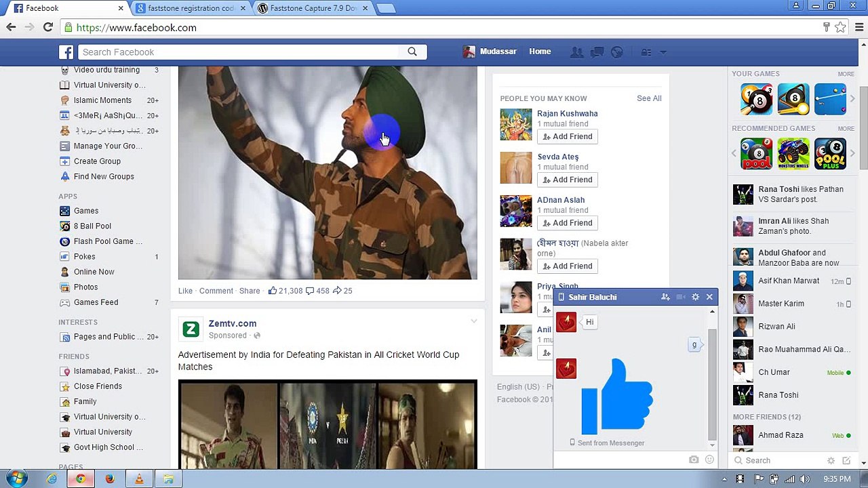Click the comments count icon 458
Screen dimensions: 868x488
310,290
